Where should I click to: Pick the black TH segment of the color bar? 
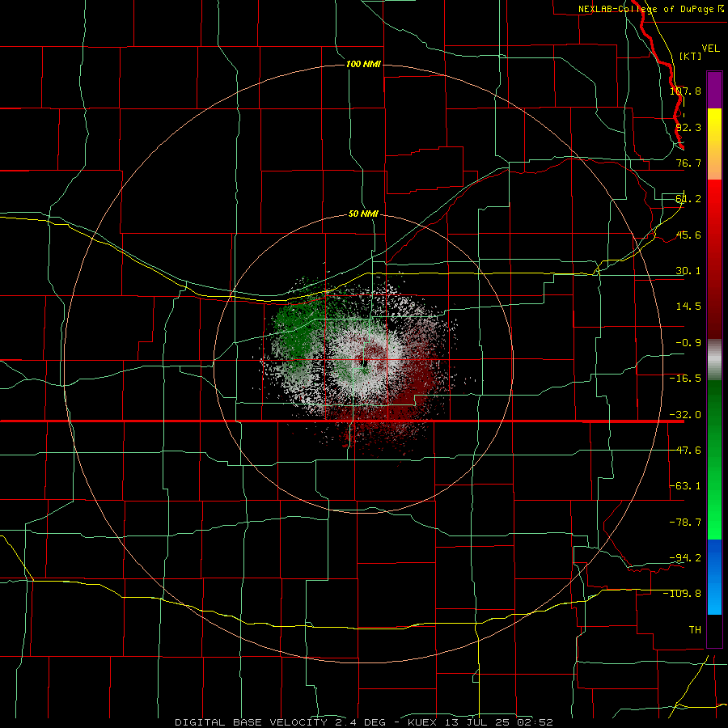(714, 630)
